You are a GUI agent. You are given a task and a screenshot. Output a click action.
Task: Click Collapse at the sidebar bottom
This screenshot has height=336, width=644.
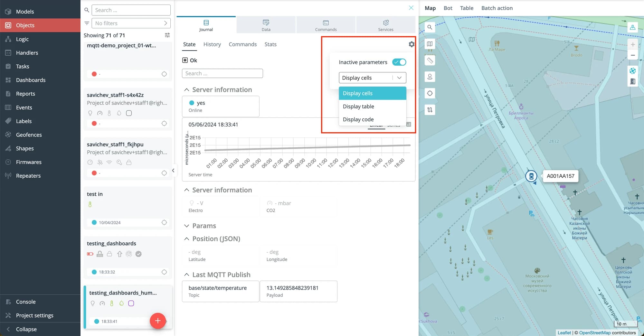pos(26,329)
